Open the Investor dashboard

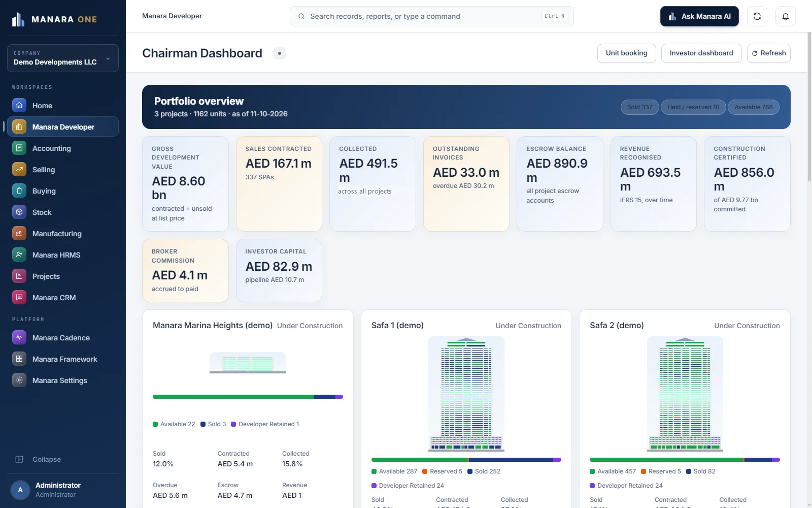coord(701,53)
